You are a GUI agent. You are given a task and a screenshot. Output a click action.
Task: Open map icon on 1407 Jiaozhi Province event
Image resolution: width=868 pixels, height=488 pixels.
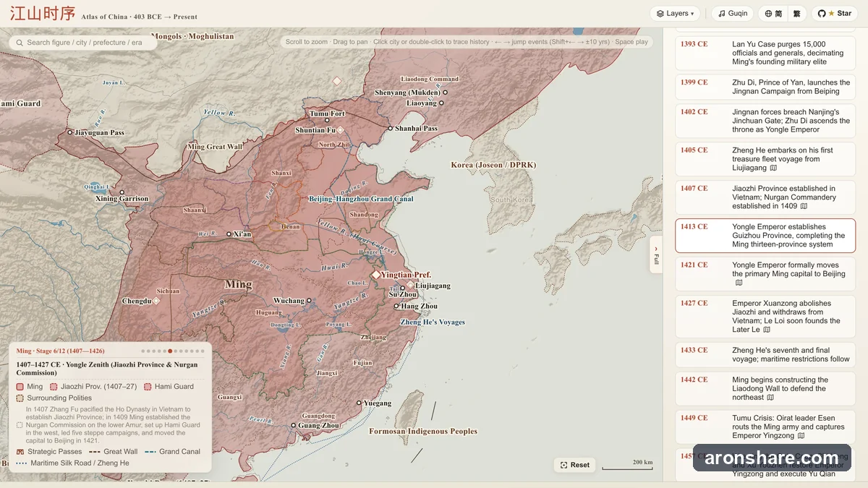[x=804, y=207]
